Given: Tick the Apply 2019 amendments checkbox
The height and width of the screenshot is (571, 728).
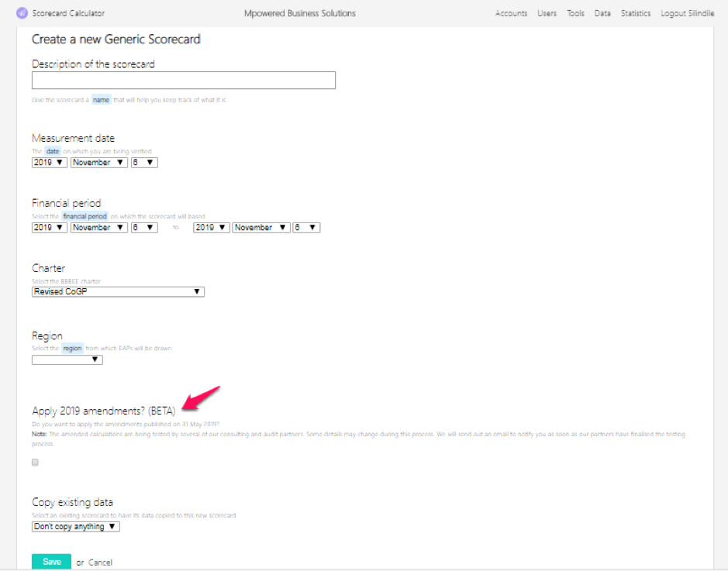Looking at the screenshot, I should 36,462.
